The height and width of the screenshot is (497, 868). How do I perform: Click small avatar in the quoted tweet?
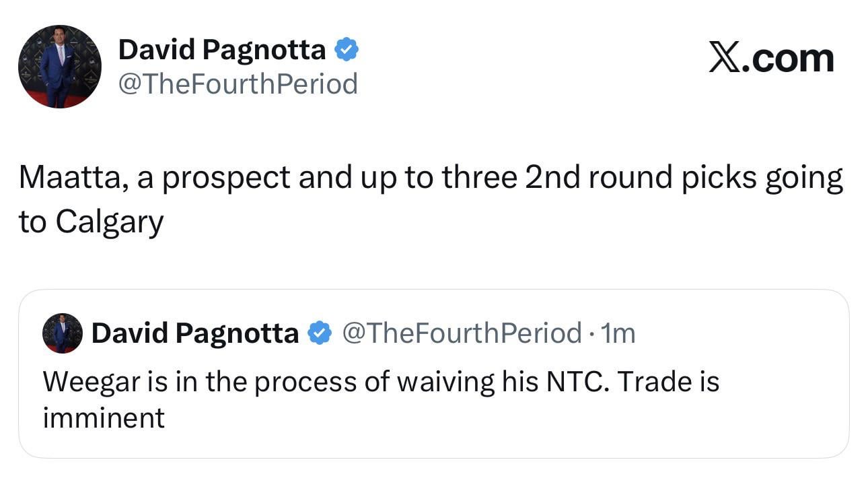[63, 333]
